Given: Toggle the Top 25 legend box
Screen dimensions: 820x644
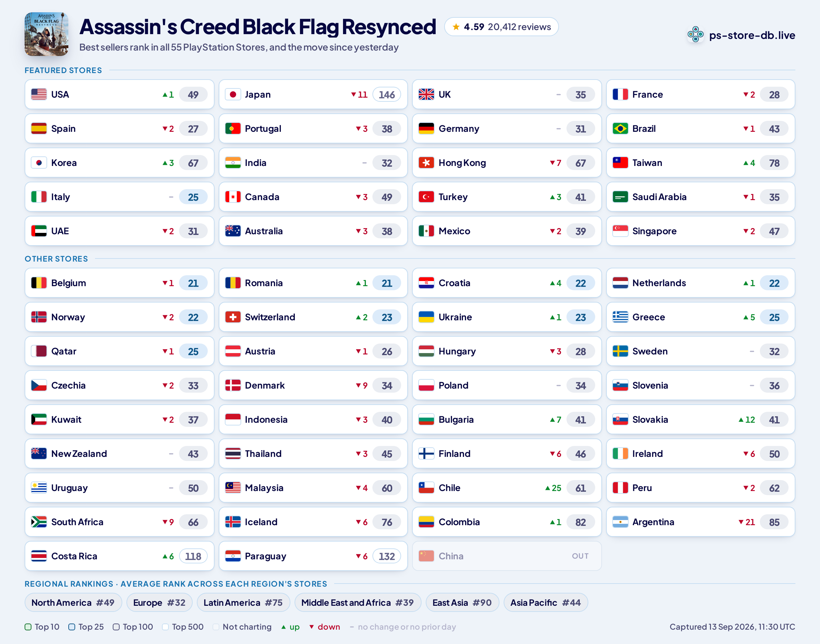Looking at the screenshot, I should pyautogui.click(x=72, y=627).
